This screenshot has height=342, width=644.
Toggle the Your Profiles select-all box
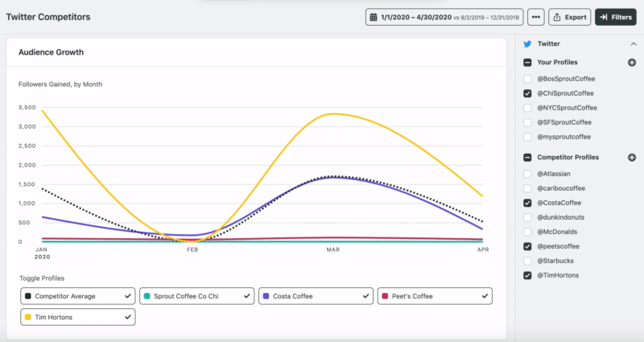527,63
